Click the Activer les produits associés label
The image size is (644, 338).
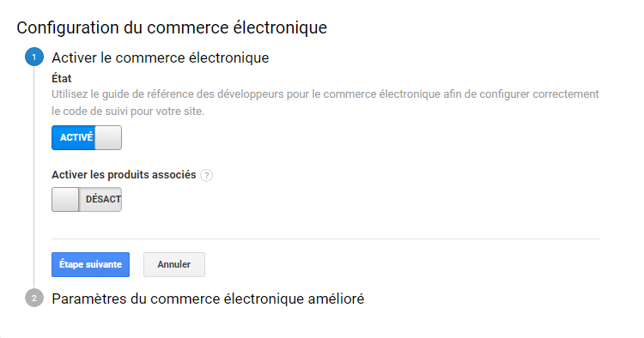pyautogui.click(x=124, y=175)
